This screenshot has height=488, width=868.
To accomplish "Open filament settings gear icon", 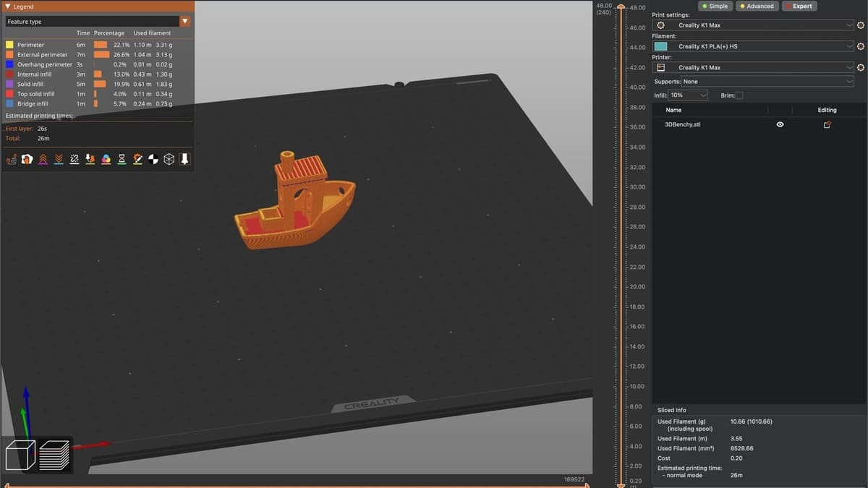I will tap(861, 46).
